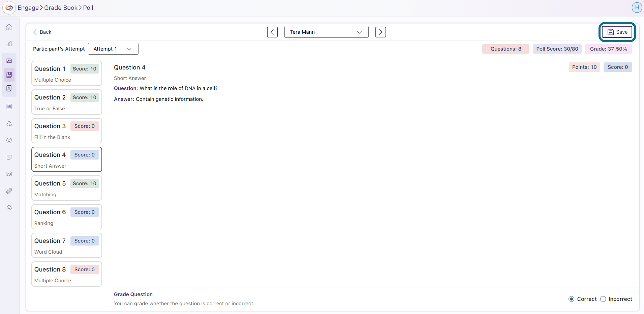Go to next participant arrow
Image resolution: width=644 pixels, height=314 pixels.
point(381,32)
